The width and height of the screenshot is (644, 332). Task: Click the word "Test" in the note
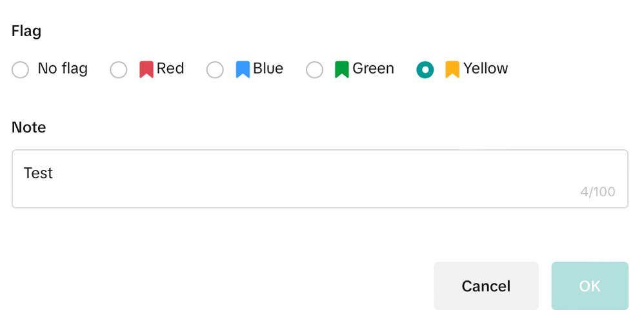[38, 173]
